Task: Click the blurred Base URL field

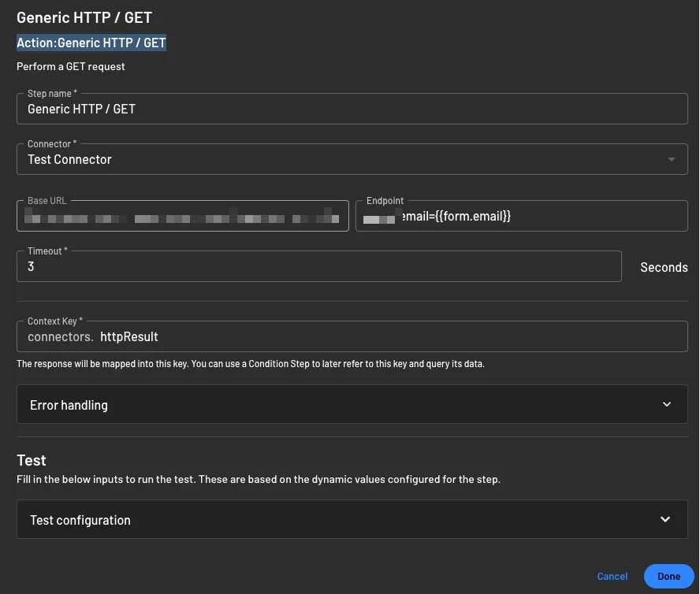Action: 182,216
